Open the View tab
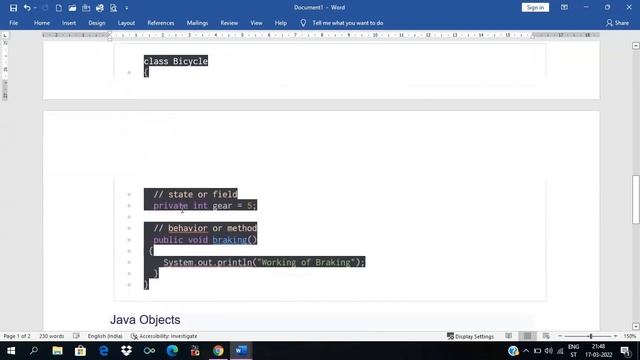The image size is (640, 360). [x=256, y=23]
